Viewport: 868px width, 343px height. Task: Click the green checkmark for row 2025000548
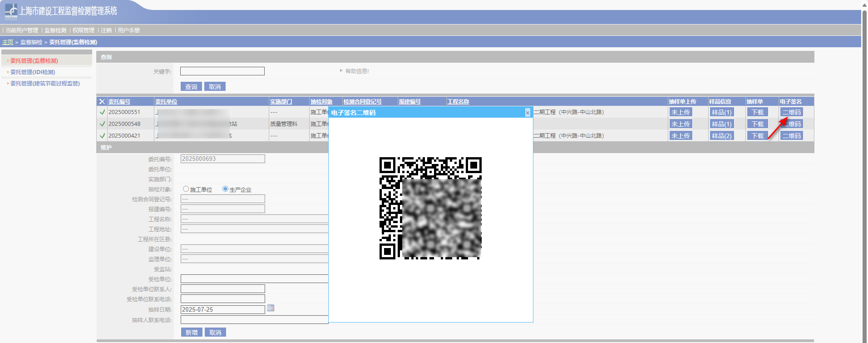click(102, 124)
